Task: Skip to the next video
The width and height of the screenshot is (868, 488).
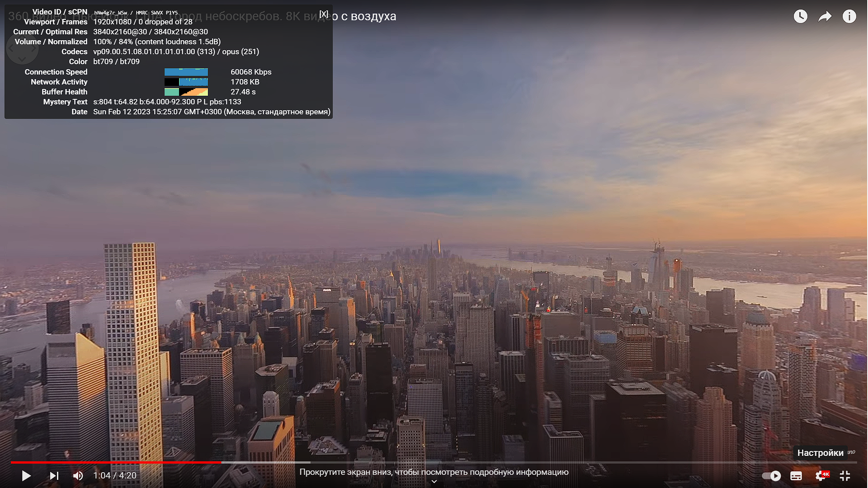Action: [x=54, y=476]
